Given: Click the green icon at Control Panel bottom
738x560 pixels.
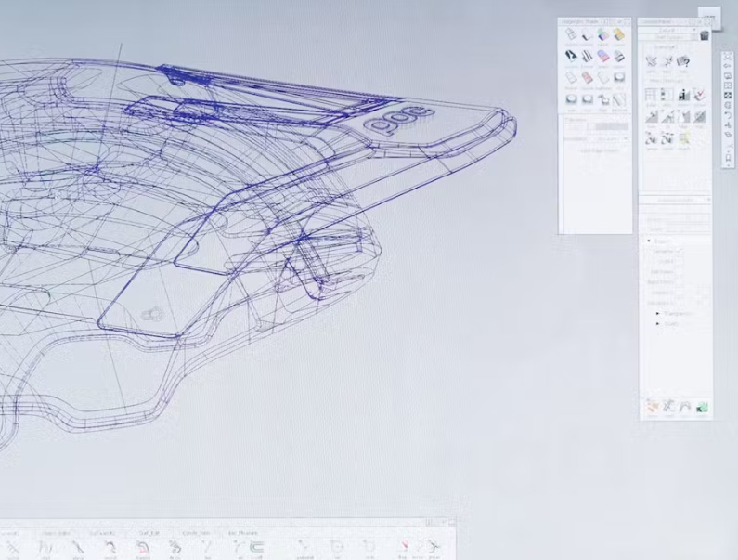Looking at the screenshot, I should click(703, 407).
